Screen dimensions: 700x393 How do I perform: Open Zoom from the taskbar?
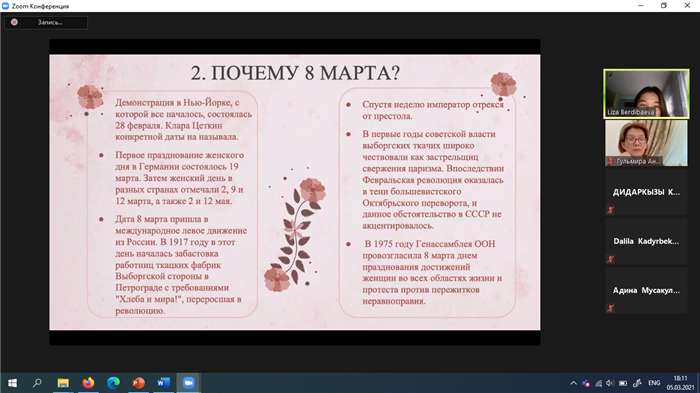coord(188,383)
